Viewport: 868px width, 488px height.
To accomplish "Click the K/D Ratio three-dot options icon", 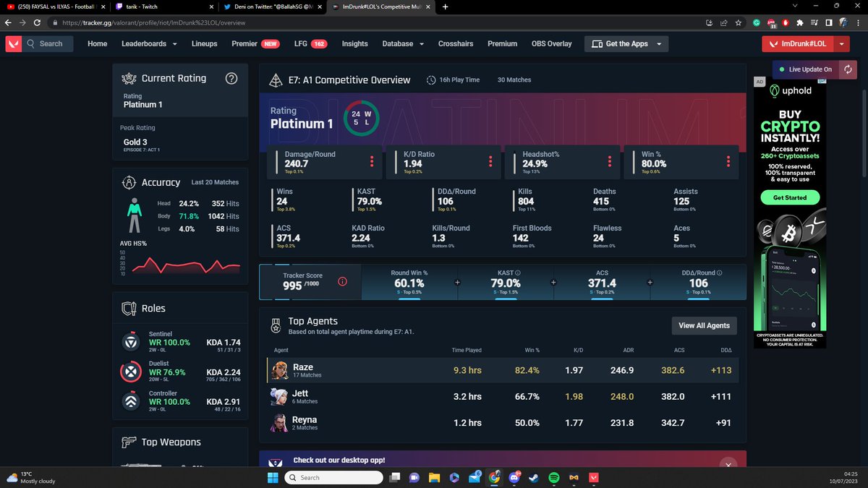I will [490, 161].
